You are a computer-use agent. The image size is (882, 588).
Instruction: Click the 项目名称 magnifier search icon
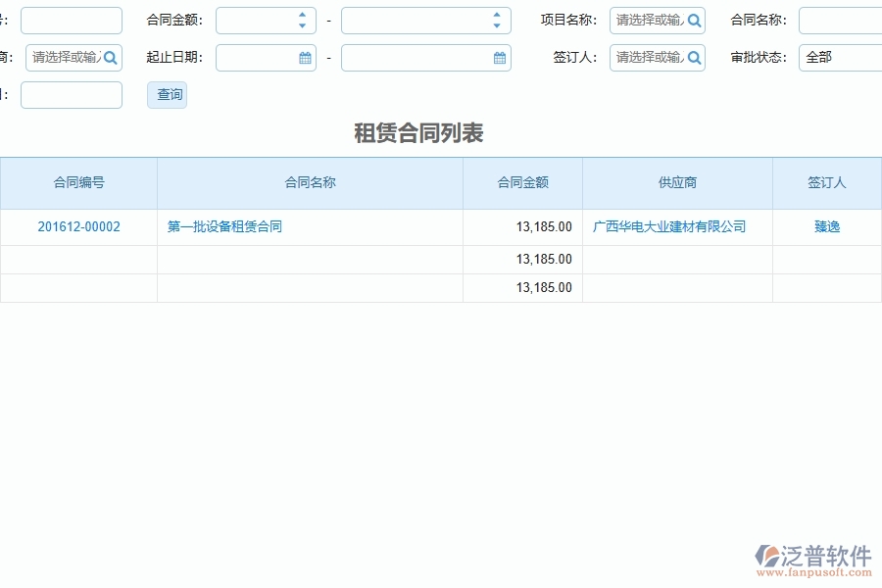click(695, 20)
